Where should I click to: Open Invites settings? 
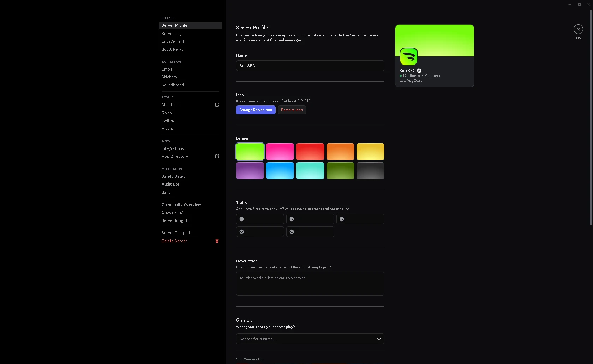click(190, 121)
